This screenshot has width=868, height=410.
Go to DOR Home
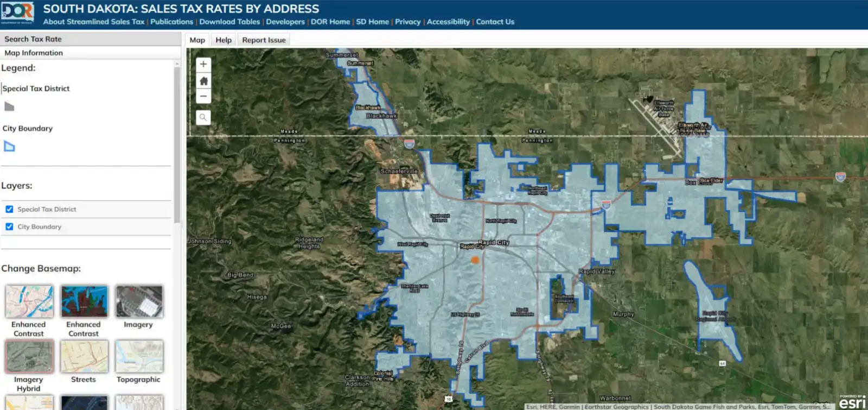click(x=330, y=22)
